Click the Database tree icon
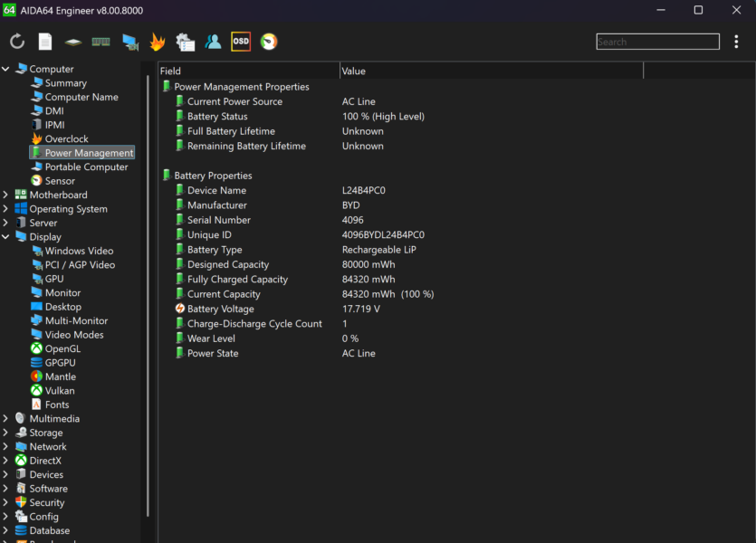Viewport: 756px width, 543px height. (21, 530)
